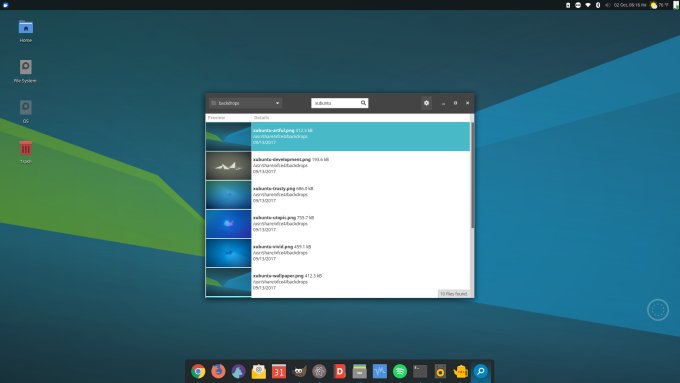Close the Catfish search window
Viewport: 680px width, 383px height.
(468, 103)
